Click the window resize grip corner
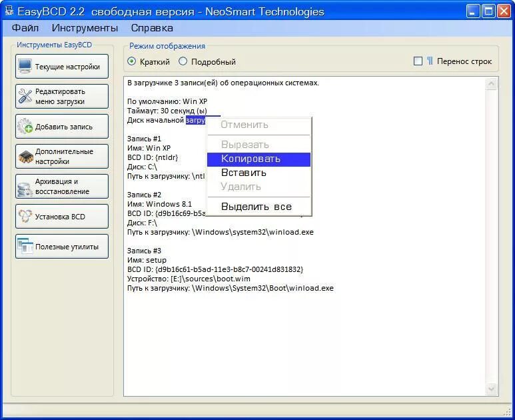This screenshot has height=420, width=515. [508, 412]
